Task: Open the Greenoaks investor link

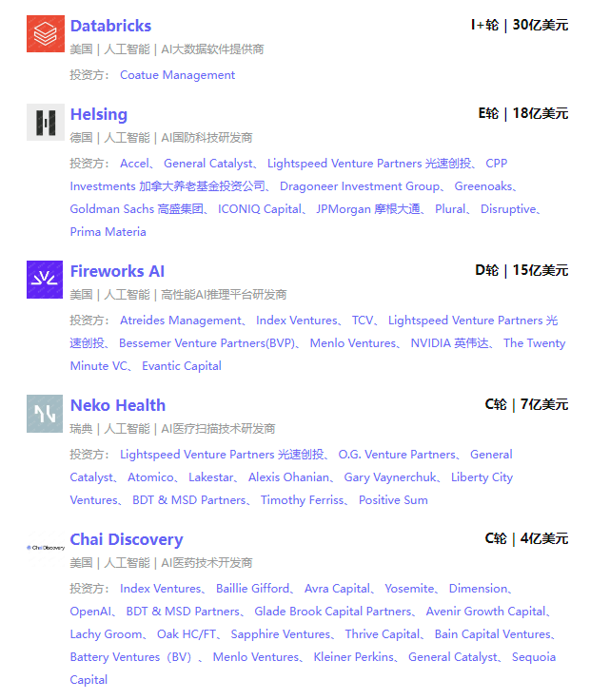Action: tap(483, 186)
